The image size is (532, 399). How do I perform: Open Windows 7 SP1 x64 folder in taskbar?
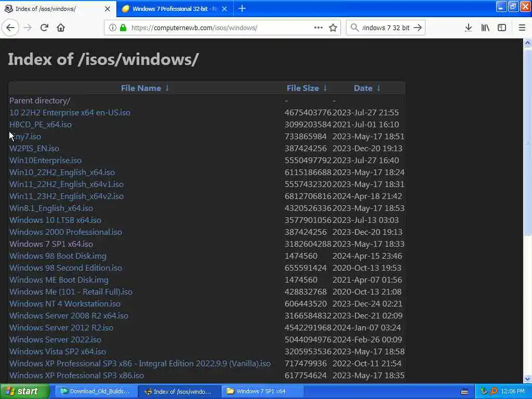(262, 391)
